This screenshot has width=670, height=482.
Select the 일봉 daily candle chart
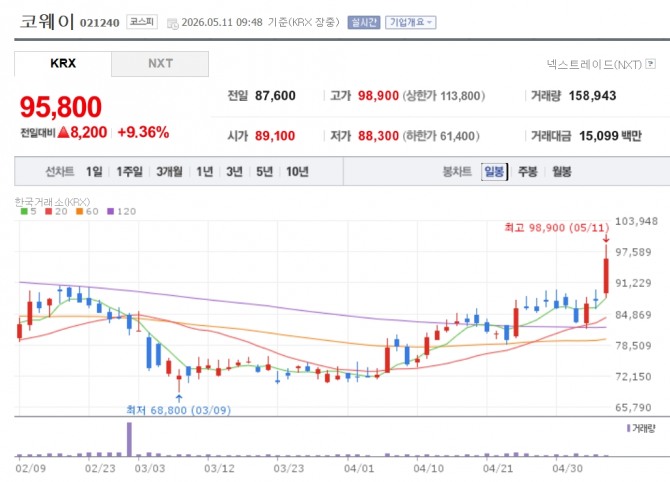[x=494, y=172]
